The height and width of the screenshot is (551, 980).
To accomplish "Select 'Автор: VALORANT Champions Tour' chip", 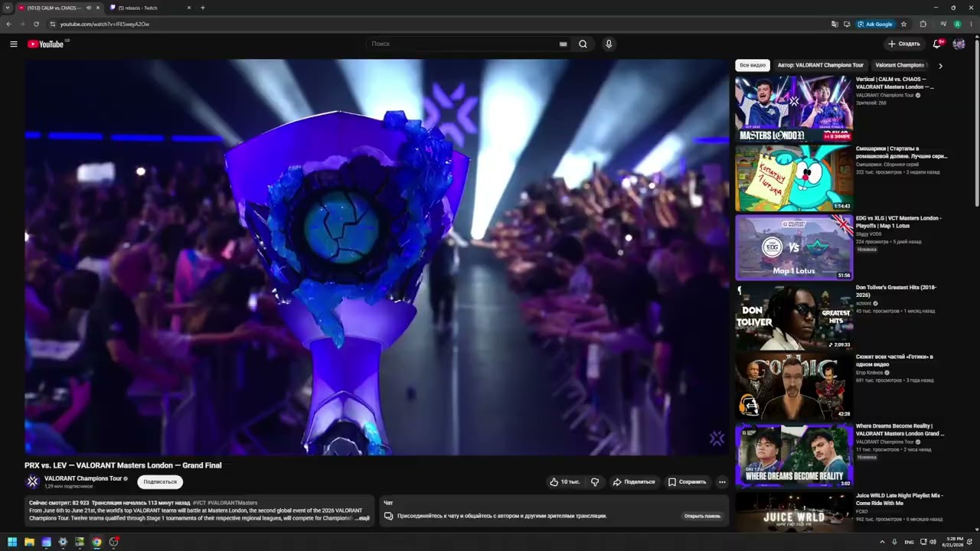I will [x=820, y=66].
